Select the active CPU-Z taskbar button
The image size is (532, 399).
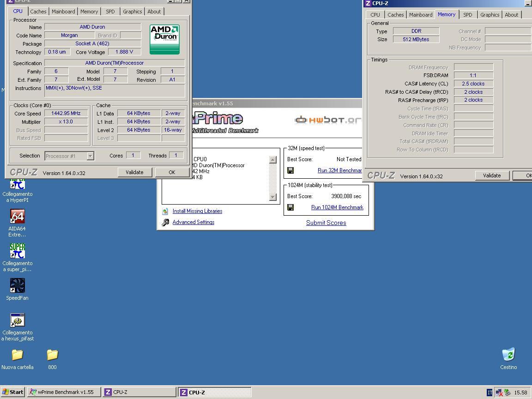coord(215,392)
